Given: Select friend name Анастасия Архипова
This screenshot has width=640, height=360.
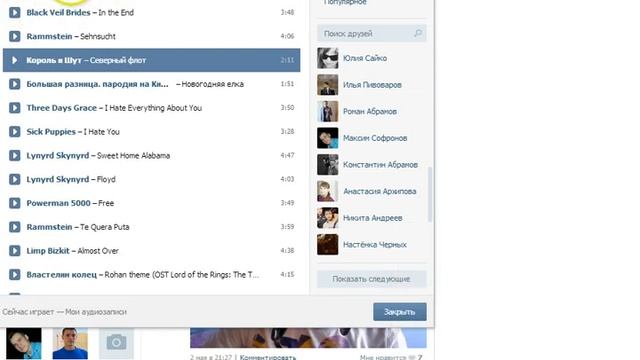Looking at the screenshot, I should (380, 191).
